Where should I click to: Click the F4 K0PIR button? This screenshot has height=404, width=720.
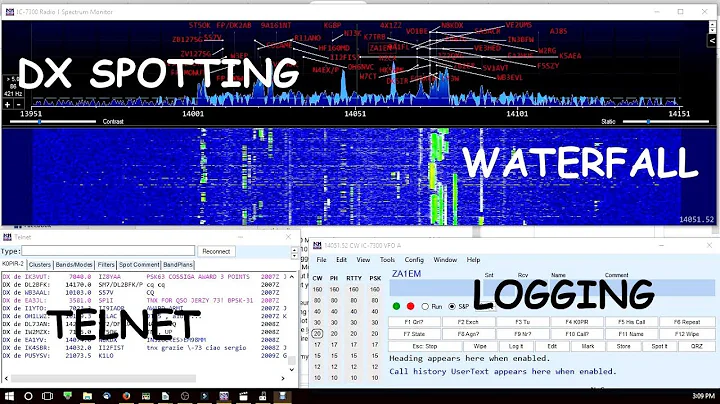(577, 322)
